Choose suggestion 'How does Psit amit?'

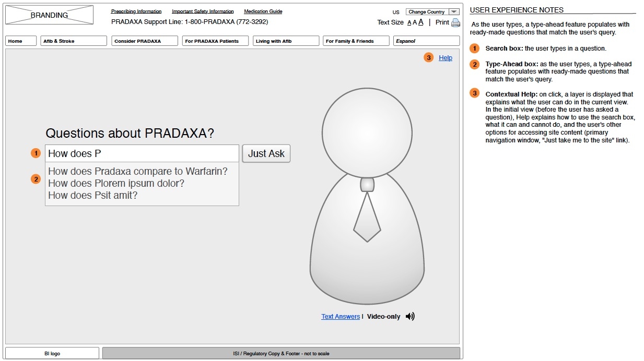[93, 195]
